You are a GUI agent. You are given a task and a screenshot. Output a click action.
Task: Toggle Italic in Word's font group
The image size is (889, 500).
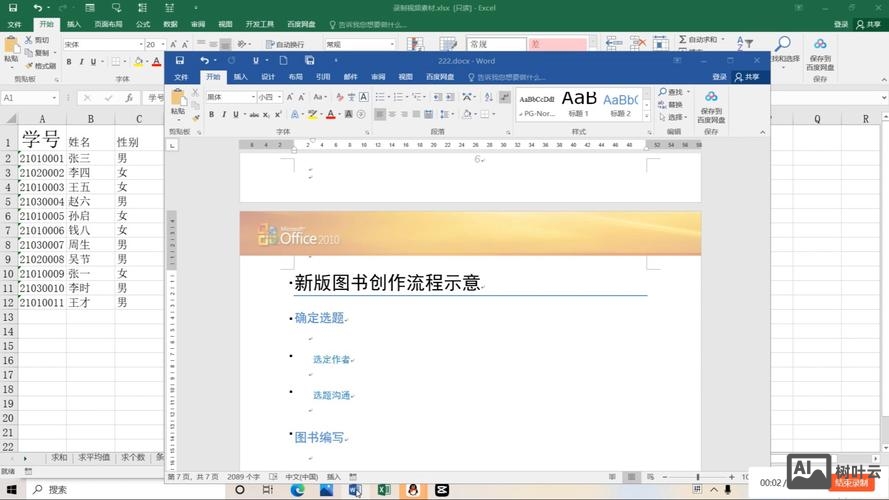(x=224, y=115)
